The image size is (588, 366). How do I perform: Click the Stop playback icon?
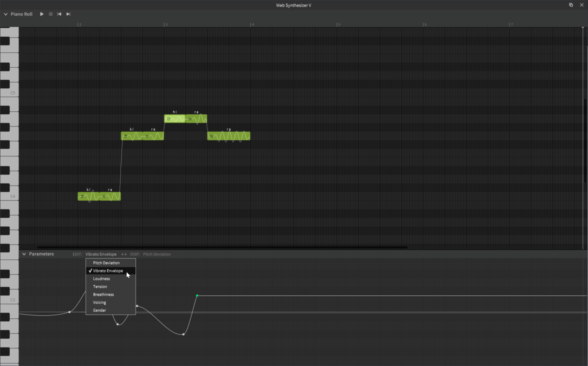pos(50,14)
